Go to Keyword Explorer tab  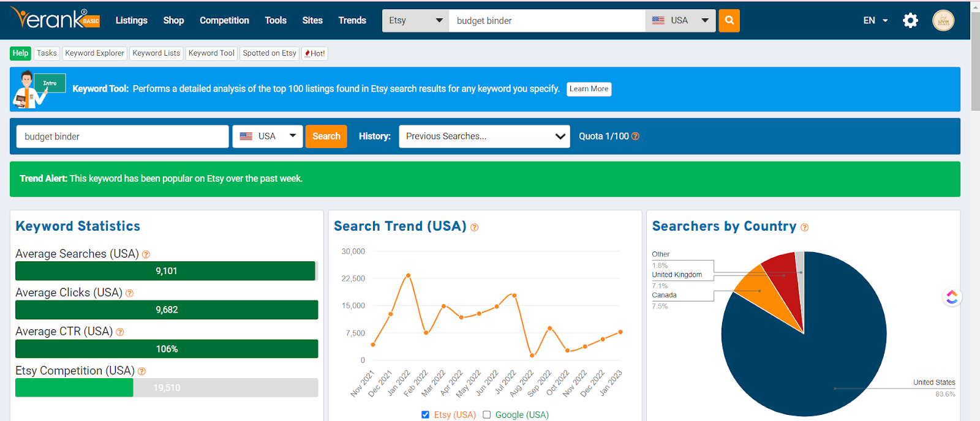(94, 53)
